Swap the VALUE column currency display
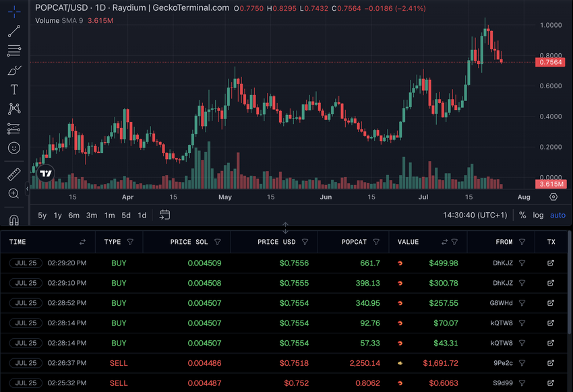 (x=444, y=242)
